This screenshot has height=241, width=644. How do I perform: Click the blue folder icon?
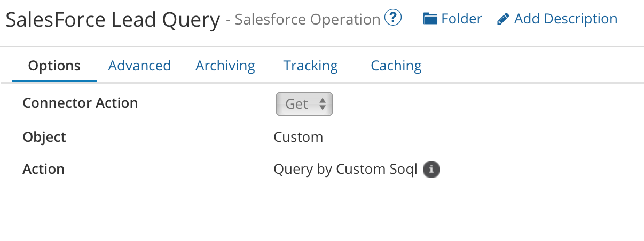coord(430,19)
